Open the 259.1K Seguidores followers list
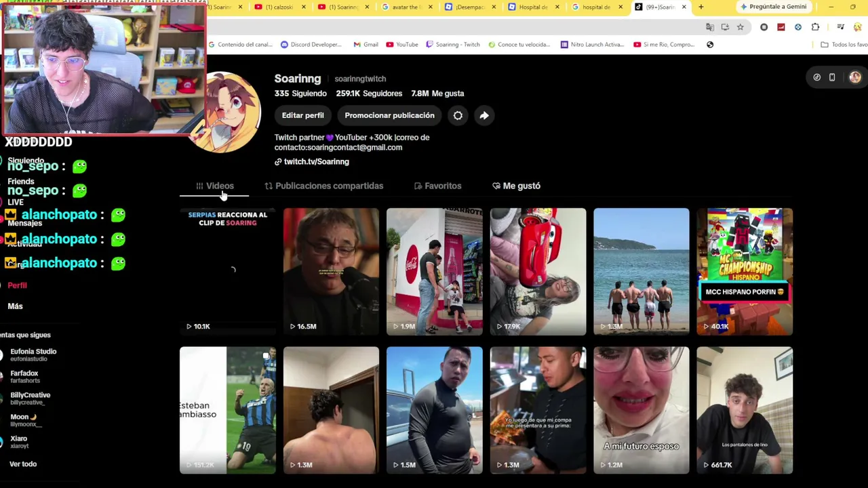 point(369,94)
